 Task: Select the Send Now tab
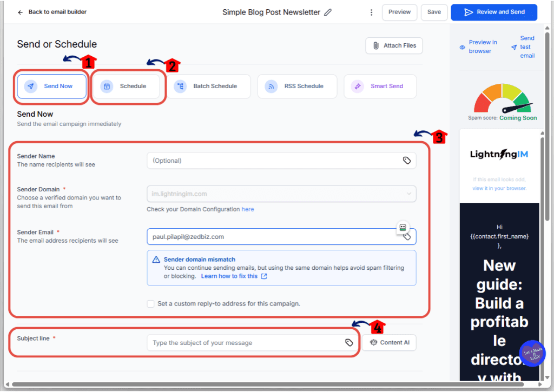(x=52, y=86)
